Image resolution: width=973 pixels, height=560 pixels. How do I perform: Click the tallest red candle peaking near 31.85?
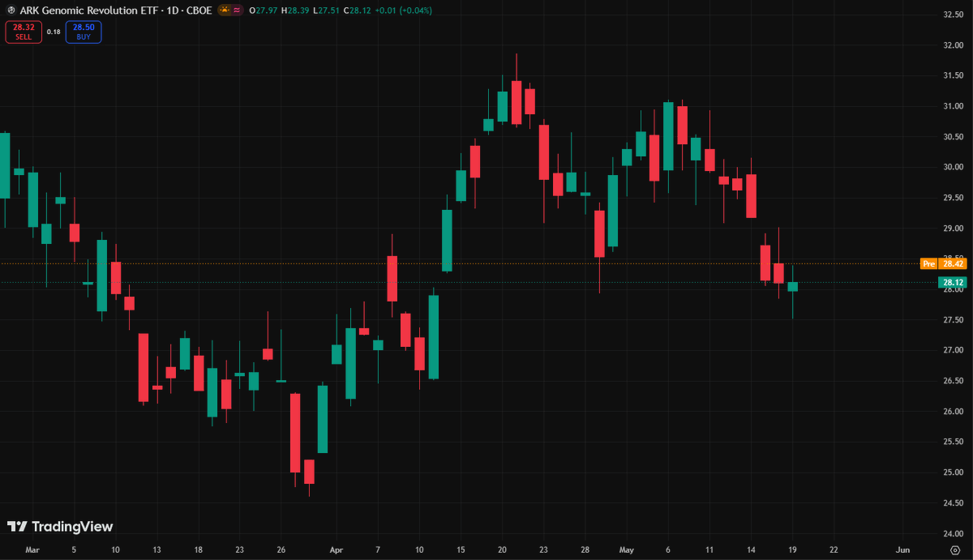[516, 102]
